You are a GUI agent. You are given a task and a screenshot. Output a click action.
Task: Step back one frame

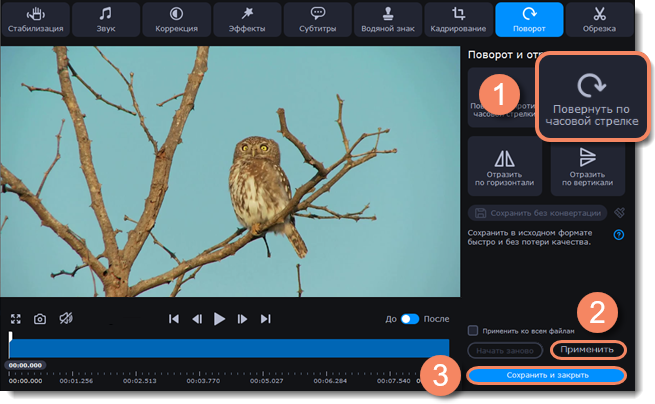coord(197,319)
